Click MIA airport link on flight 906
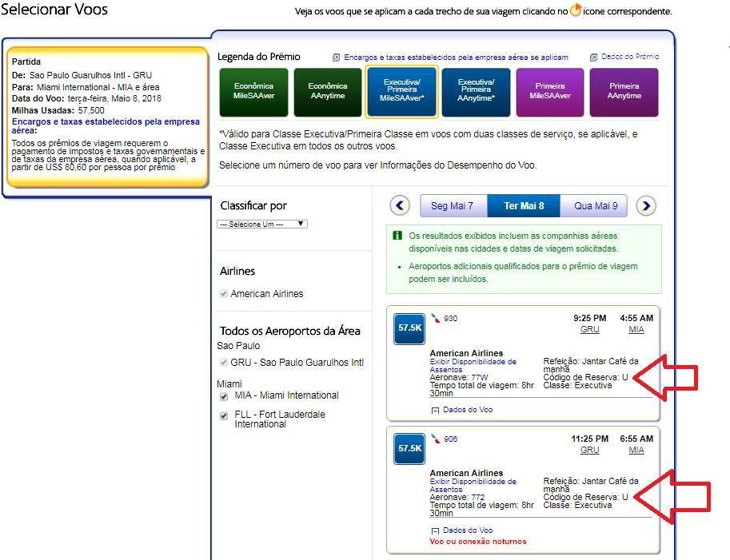 636,450
